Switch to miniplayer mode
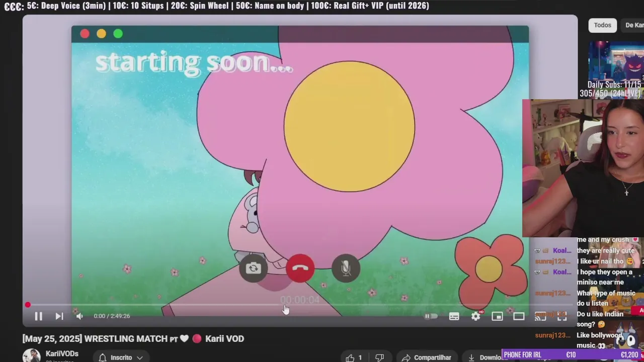The width and height of the screenshot is (644, 362). [497, 316]
